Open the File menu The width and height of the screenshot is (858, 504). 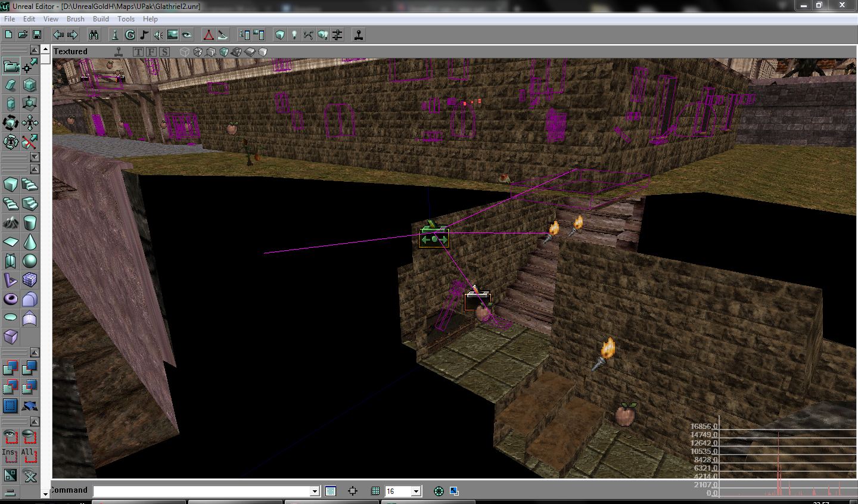(10, 19)
